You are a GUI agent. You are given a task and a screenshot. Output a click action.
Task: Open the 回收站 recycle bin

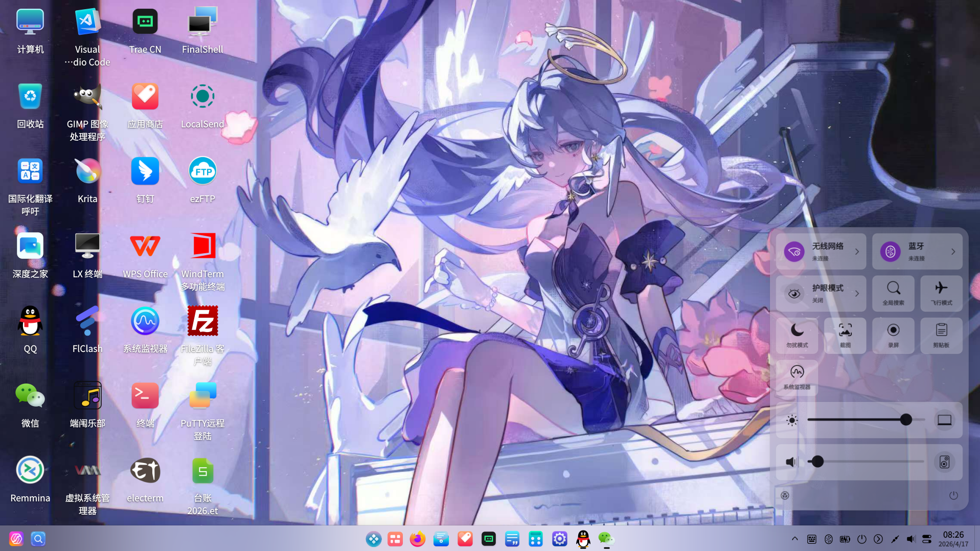30,96
